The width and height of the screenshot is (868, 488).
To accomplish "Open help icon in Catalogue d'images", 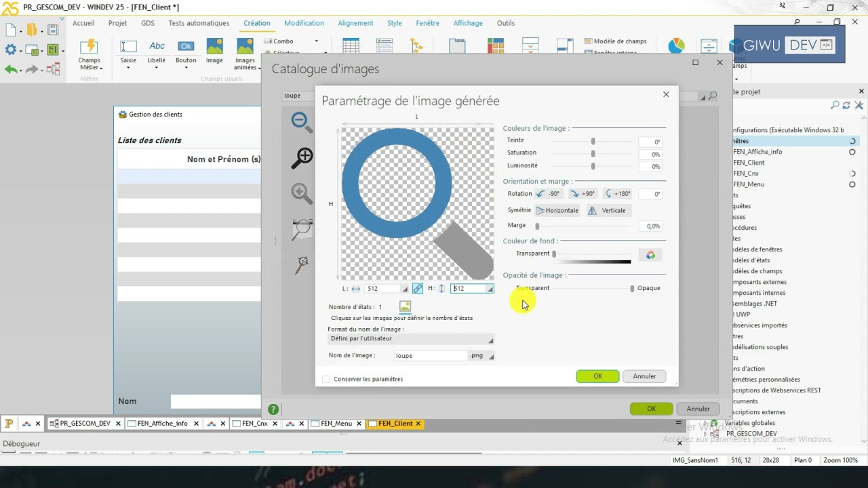I will [273, 409].
